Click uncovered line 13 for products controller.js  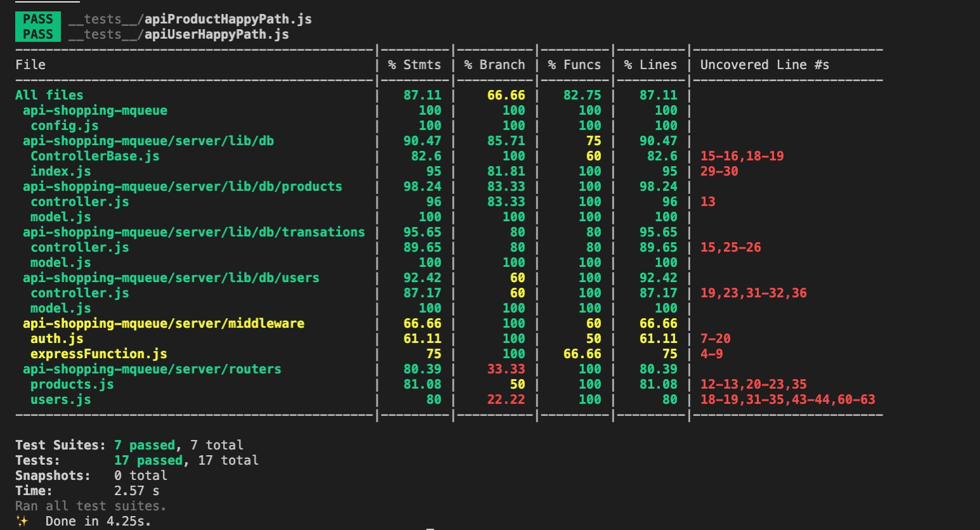[x=702, y=201]
